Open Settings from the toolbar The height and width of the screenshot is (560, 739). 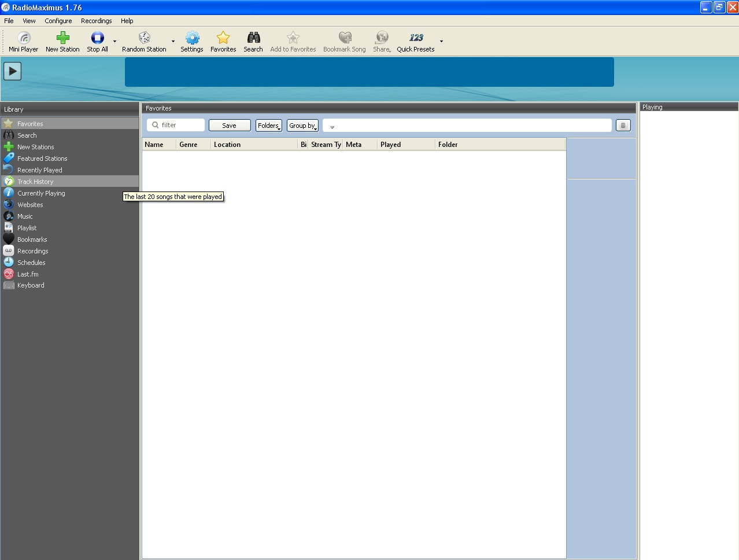(192, 42)
